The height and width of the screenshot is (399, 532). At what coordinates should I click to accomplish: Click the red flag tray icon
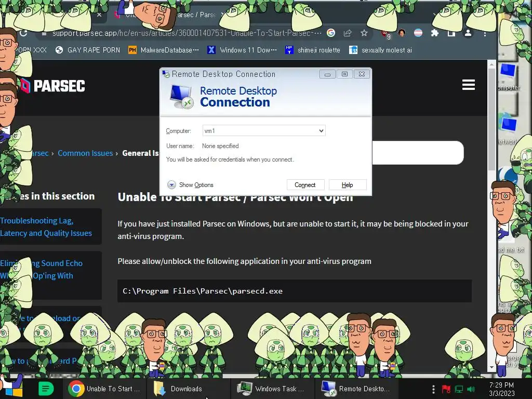(x=446, y=389)
